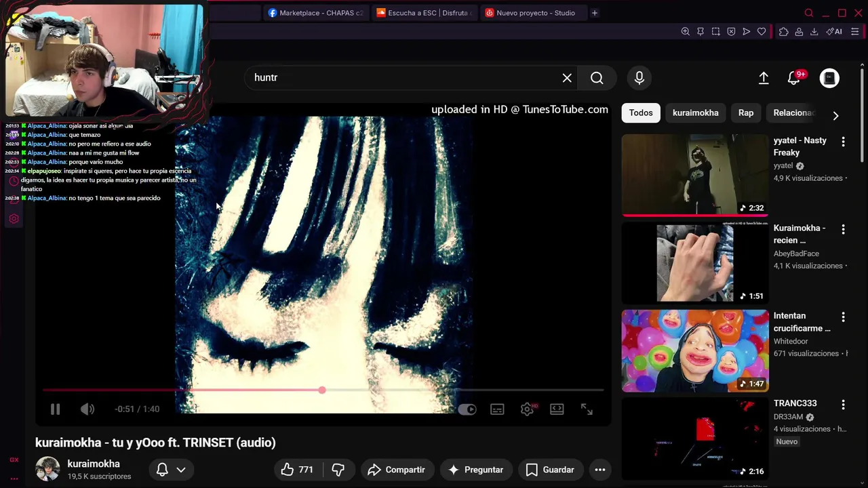Click the ad blocker shield icon
The width and height of the screenshot is (868, 488).
click(x=731, y=32)
